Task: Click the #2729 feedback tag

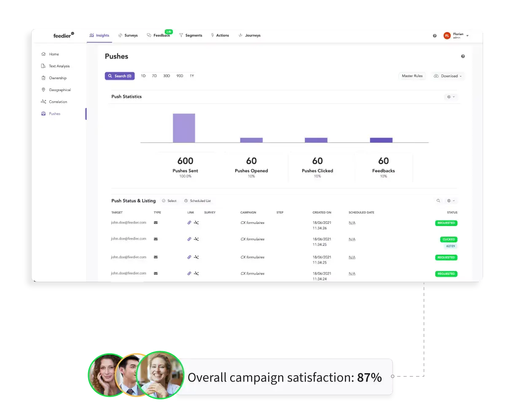Action: coord(451,246)
